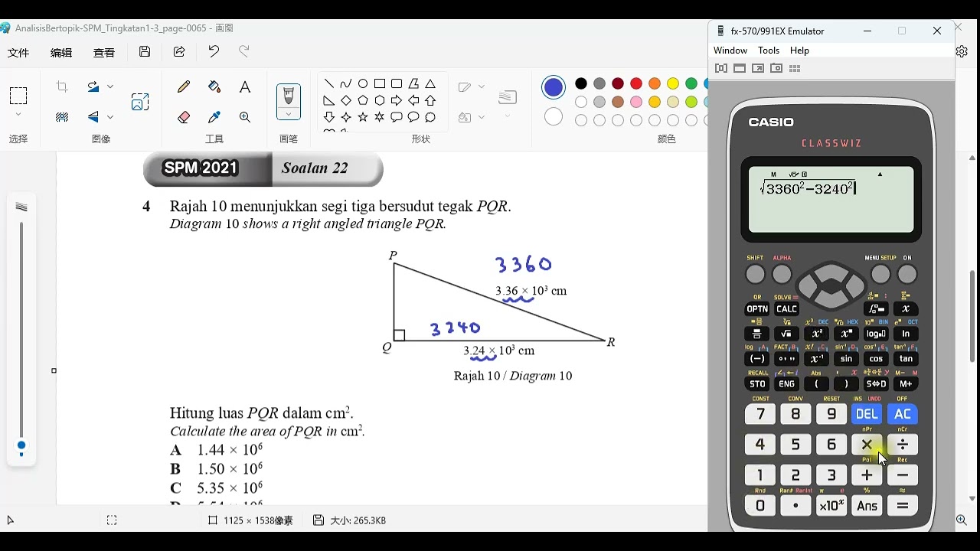The image size is (980, 551).
Task: Click the Share icon in Paint
Action: click(179, 52)
